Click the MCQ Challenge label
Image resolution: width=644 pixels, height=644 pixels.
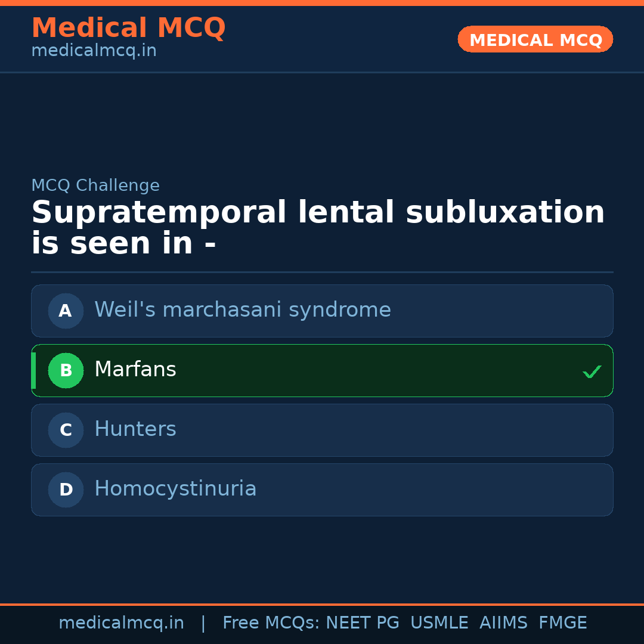click(95, 185)
